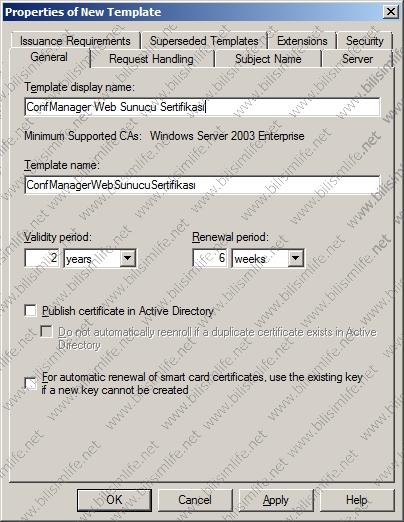The width and height of the screenshot is (404, 522).
Task: Expand the renewal period weeks dropdown
Action: (x=296, y=258)
